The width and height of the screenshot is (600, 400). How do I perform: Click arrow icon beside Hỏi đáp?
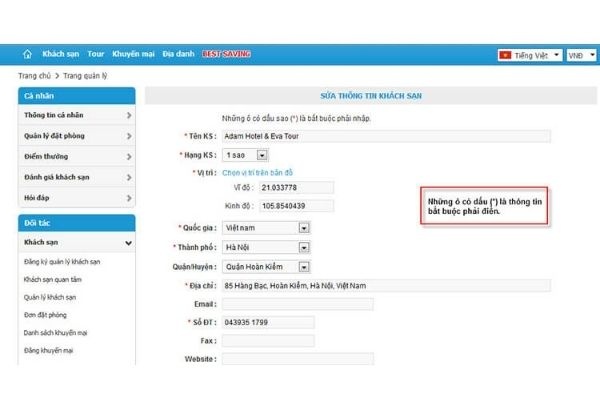click(129, 198)
